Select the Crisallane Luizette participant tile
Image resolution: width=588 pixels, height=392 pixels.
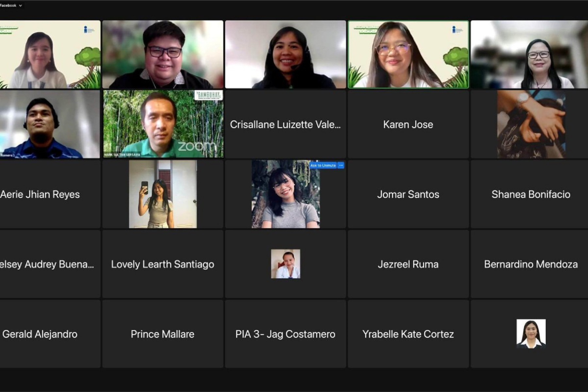(285, 124)
